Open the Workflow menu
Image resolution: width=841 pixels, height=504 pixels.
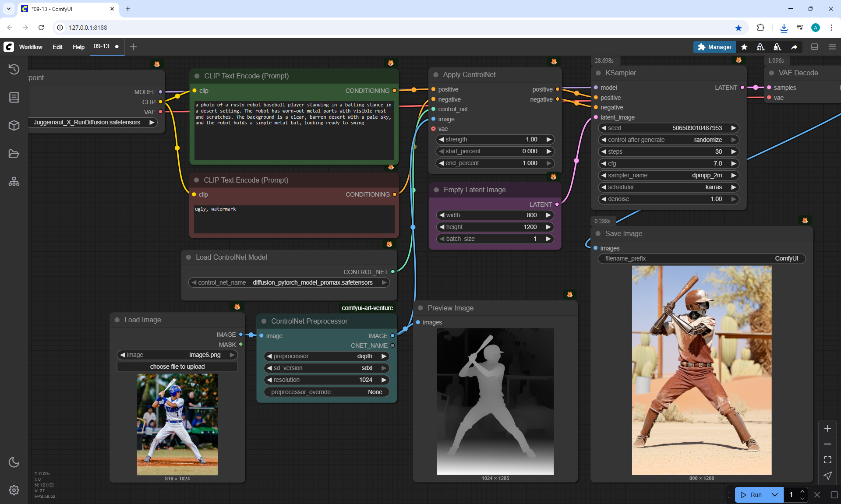tap(31, 47)
